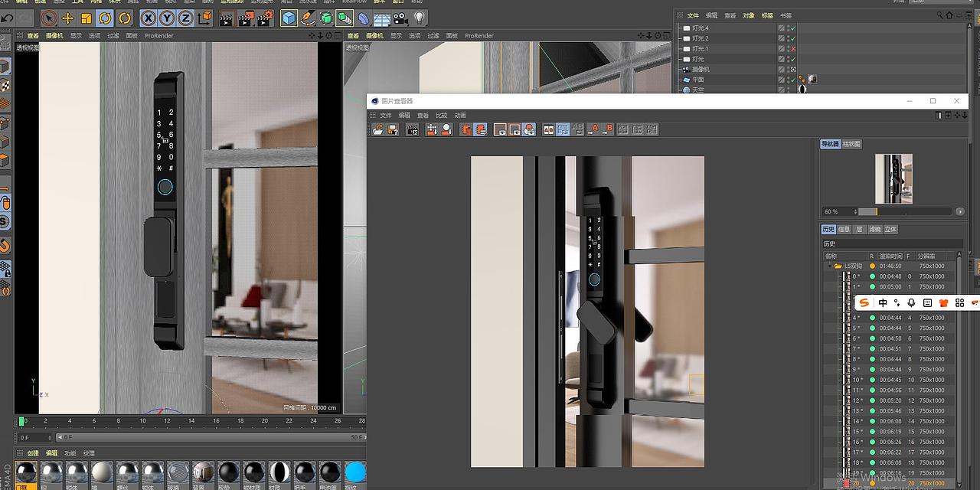Screen dimensions: 980x490
Task: Open 对象 menu in Object Manager
Action: coord(749,15)
